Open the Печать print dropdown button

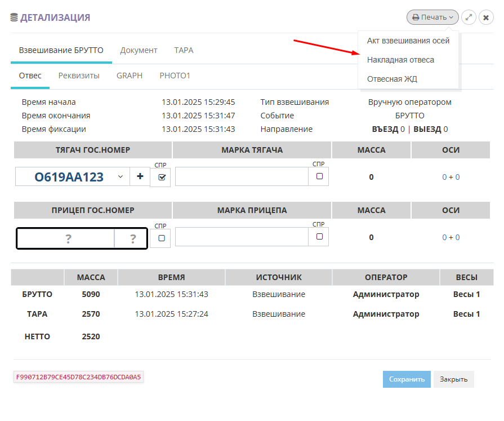[x=432, y=17]
